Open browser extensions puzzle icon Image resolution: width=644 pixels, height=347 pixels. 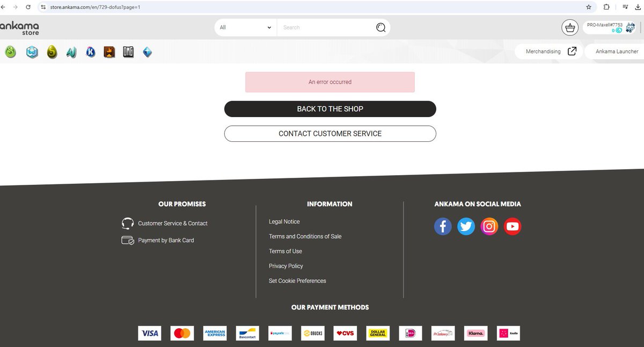606,7
